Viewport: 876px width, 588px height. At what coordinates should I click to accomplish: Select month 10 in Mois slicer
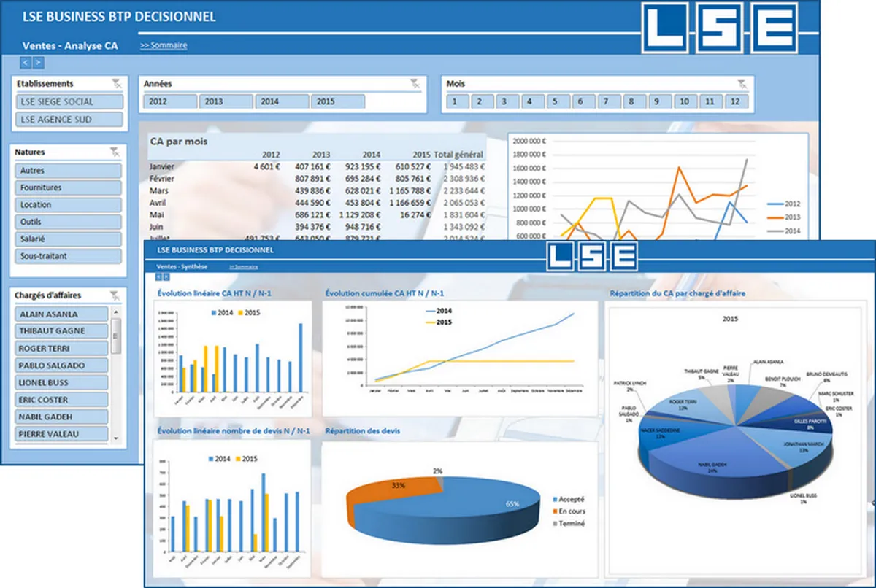[x=684, y=101]
